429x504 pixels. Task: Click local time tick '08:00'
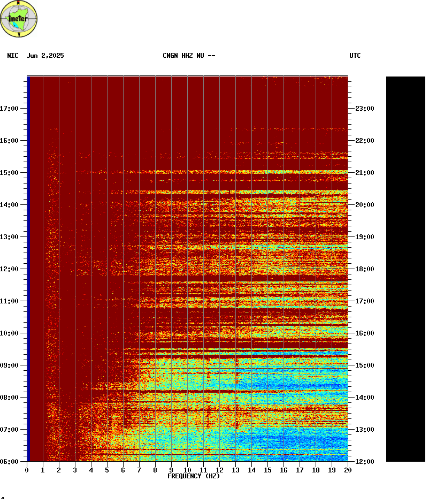[9, 398]
